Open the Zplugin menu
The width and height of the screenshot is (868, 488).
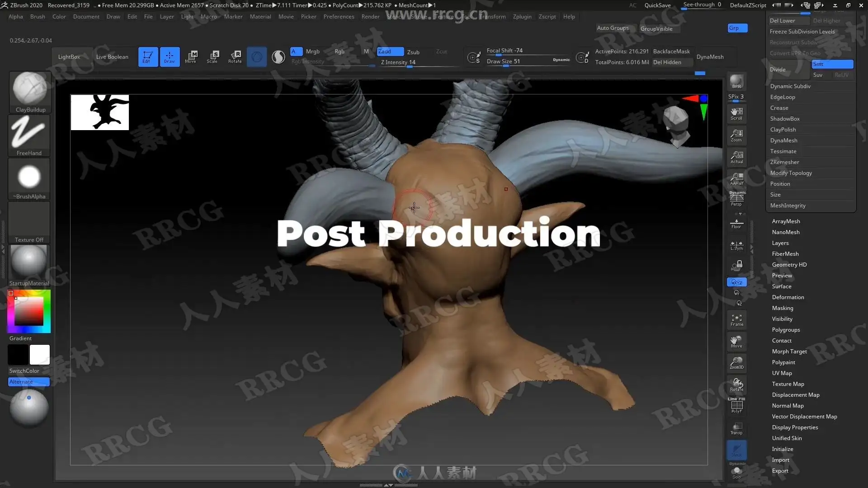[522, 17]
